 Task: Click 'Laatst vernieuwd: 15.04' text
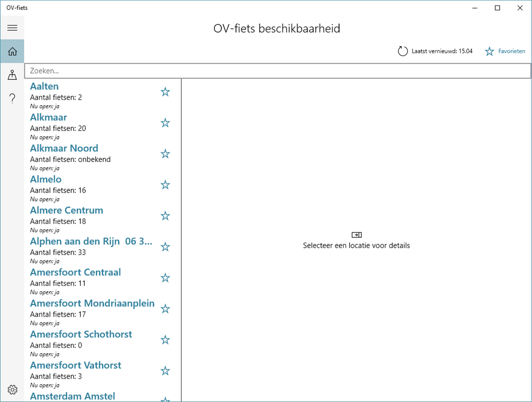tap(442, 51)
